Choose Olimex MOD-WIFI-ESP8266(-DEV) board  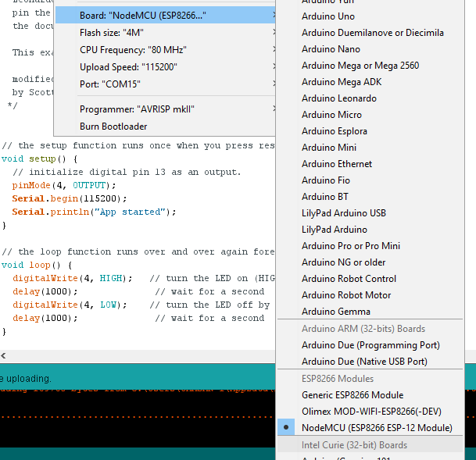(370, 411)
